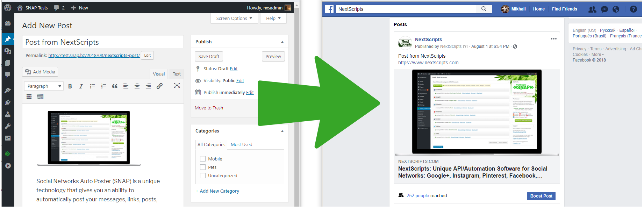Align text right in the editor
Viewport: 644px width, 208px height.
tap(148, 86)
